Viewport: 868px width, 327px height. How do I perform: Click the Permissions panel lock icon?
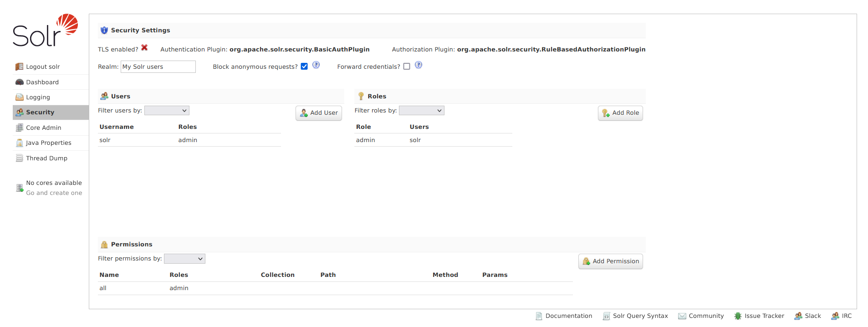click(x=104, y=244)
